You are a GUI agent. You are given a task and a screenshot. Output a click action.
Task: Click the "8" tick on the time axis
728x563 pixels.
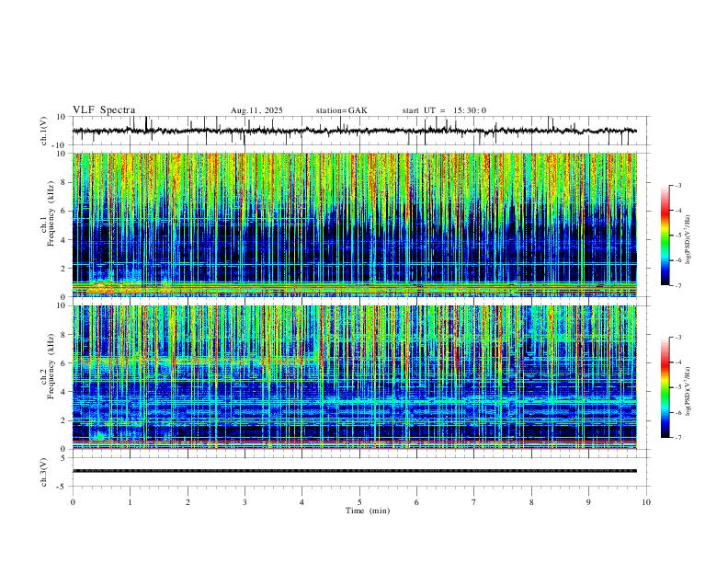point(531,502)
